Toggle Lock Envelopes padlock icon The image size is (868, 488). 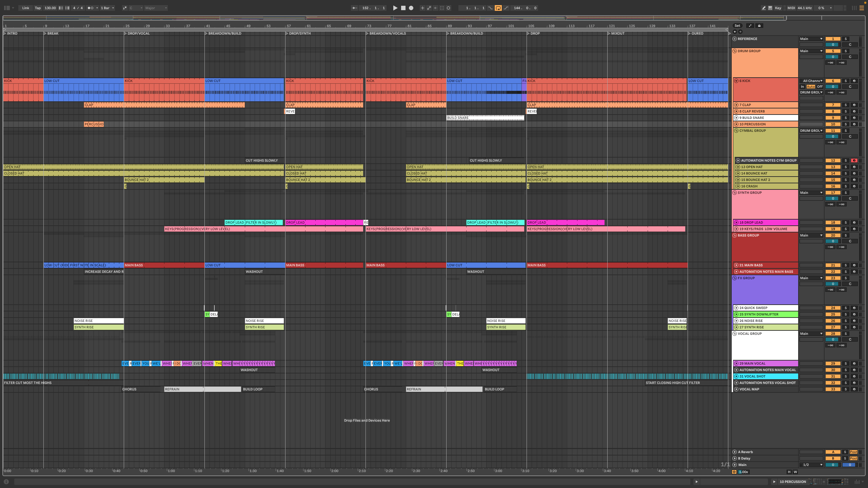(x=759, y=26)
